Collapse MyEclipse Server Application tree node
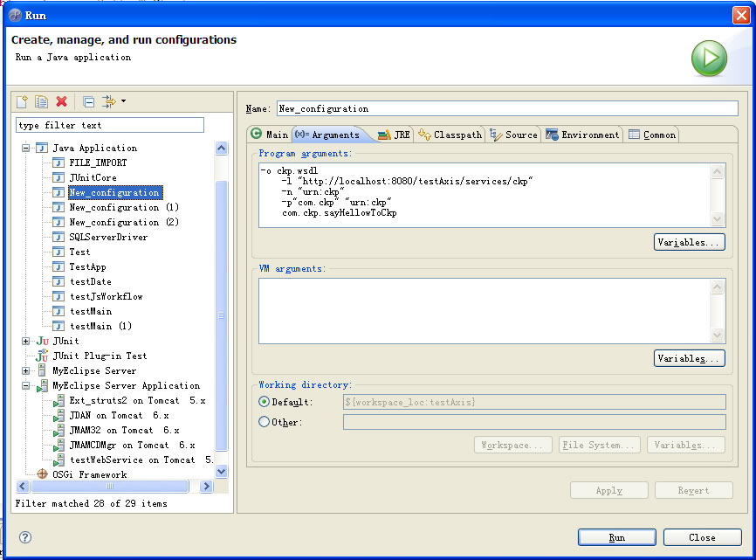The width and height of the screenshot is (756, 560). [x=25, y=386]
